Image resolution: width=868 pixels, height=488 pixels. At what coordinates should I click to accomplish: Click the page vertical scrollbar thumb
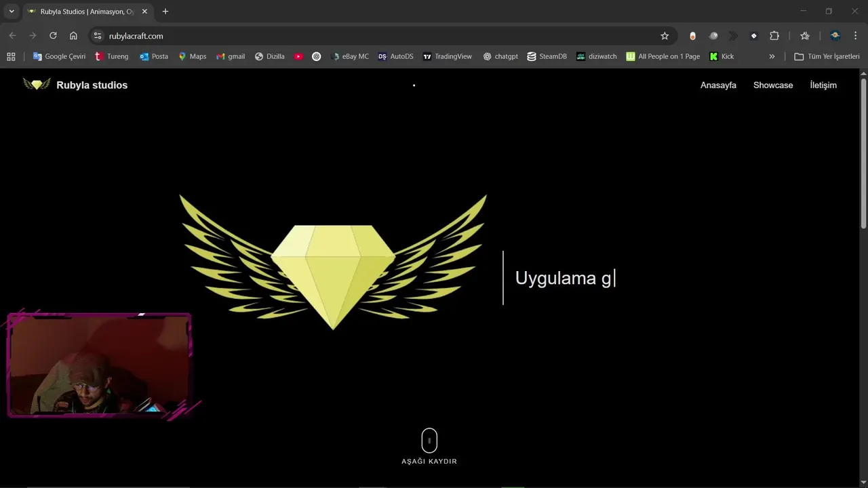[863, 154]
